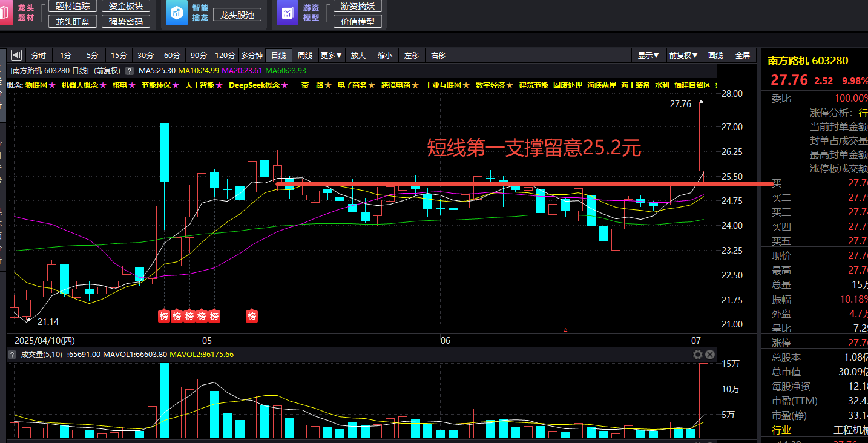Image resolution: width=868 pixels, height=443 pixels.
Task: Switch to the 90分 period tab
Action: tap(199, 56)
